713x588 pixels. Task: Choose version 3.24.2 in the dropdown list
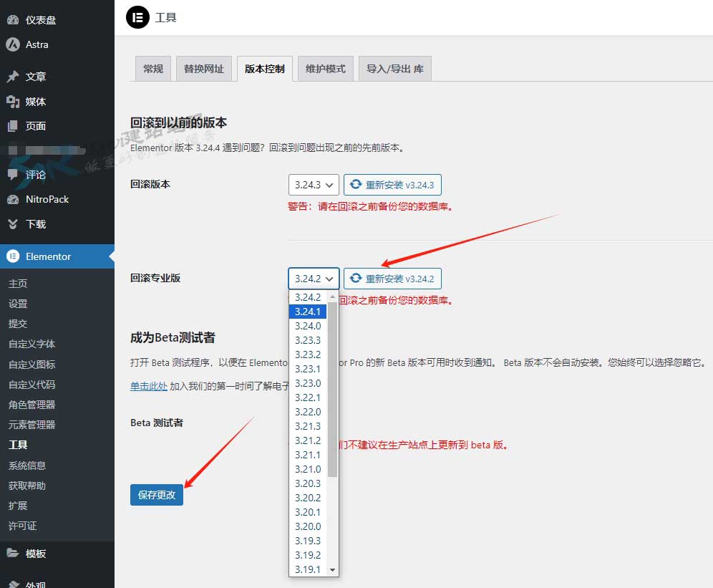(x=308, y=297)
